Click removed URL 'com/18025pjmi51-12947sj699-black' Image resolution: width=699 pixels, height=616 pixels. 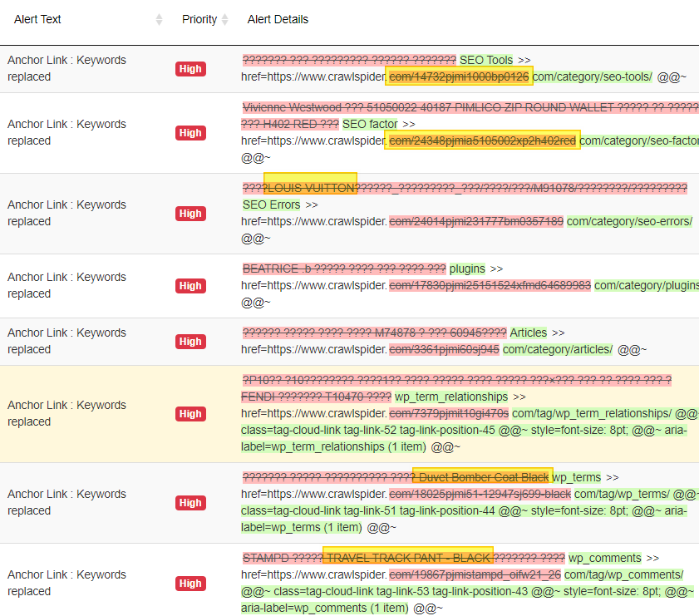pos(480,495)
